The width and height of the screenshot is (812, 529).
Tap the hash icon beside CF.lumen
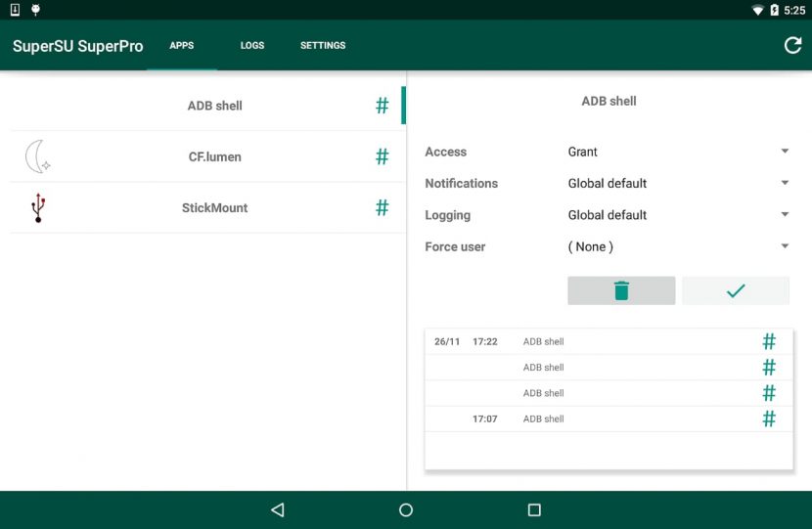click(383, 156)
